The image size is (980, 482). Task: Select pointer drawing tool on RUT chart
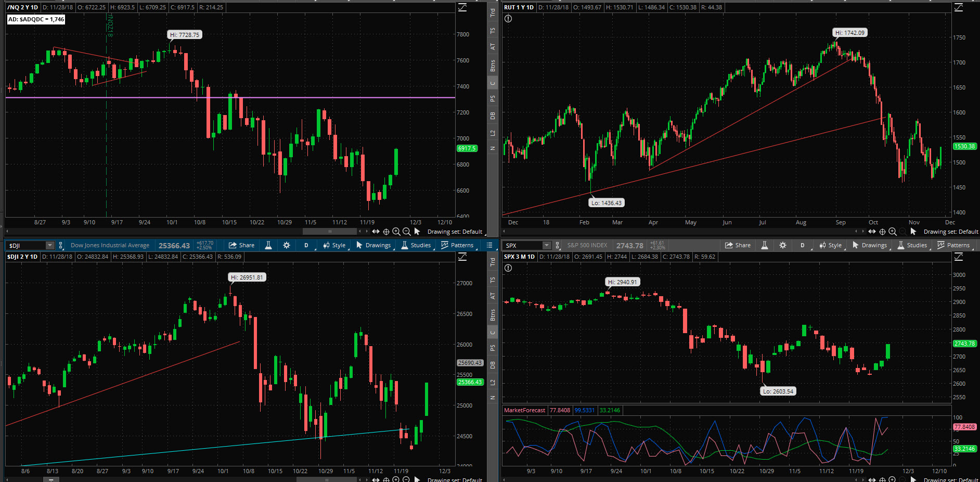click(913, 232)
